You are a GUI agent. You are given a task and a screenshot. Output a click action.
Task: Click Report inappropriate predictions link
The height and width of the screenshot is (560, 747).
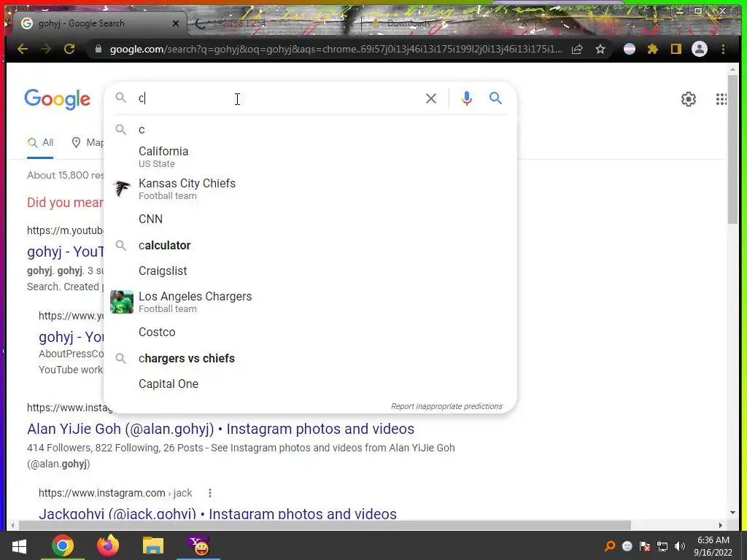tap(446, 406)
